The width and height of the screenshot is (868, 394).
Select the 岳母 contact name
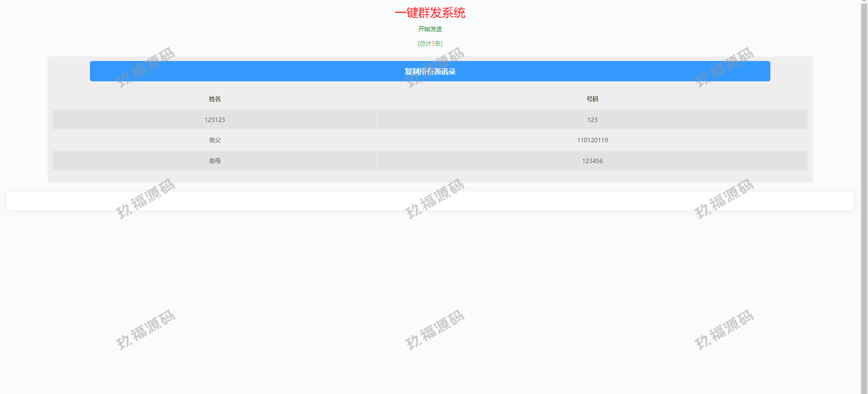pyautogui.click(x=215, y=161)
